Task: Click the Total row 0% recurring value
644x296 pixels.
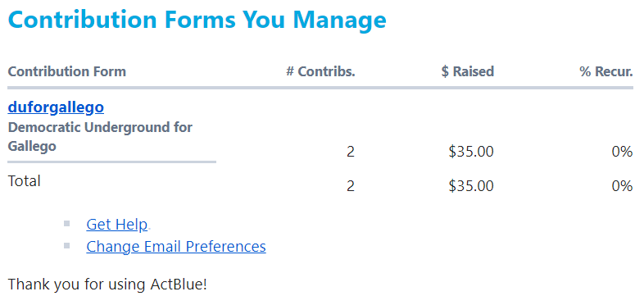Action: [x=622, y=186]
